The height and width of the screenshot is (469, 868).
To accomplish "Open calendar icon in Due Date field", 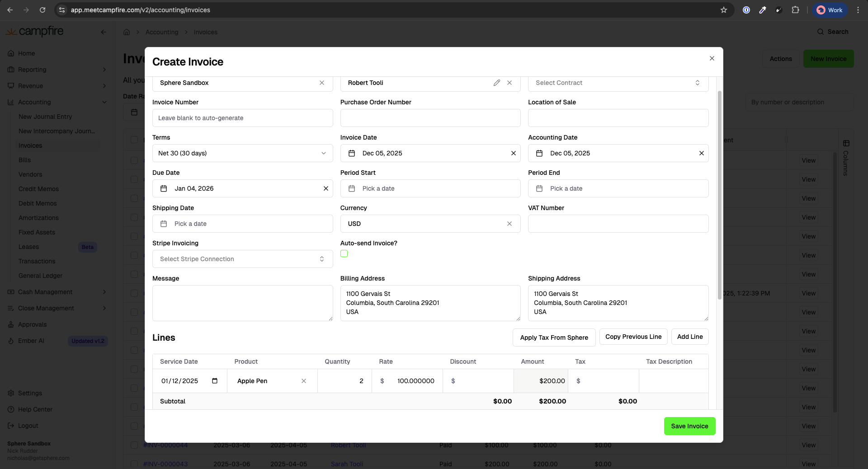I will pyautogui.click(x=164, y=188).
